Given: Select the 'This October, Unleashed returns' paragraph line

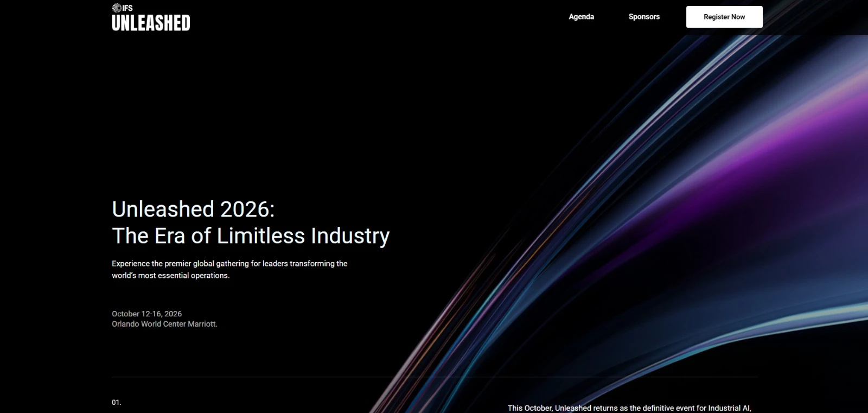Looking at the screenshot, I should pyautogui.click(x=629, y=408).
